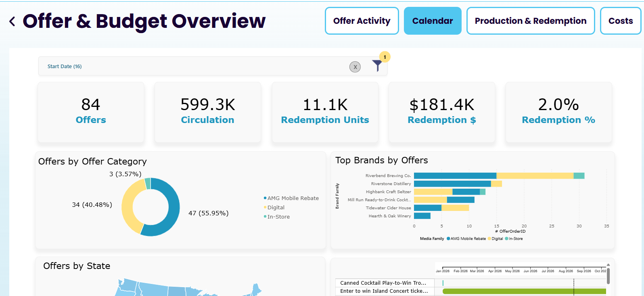Click the green Island Concert timeline bar

(x=524, y=291)
